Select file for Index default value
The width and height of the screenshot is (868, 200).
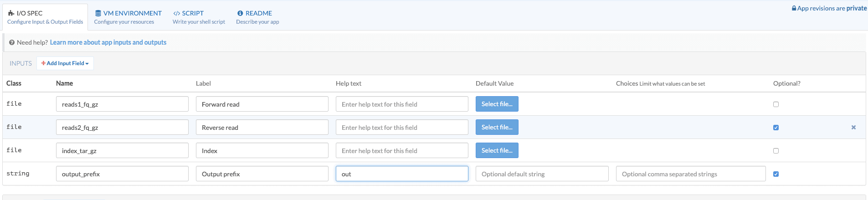pos(497,150)
